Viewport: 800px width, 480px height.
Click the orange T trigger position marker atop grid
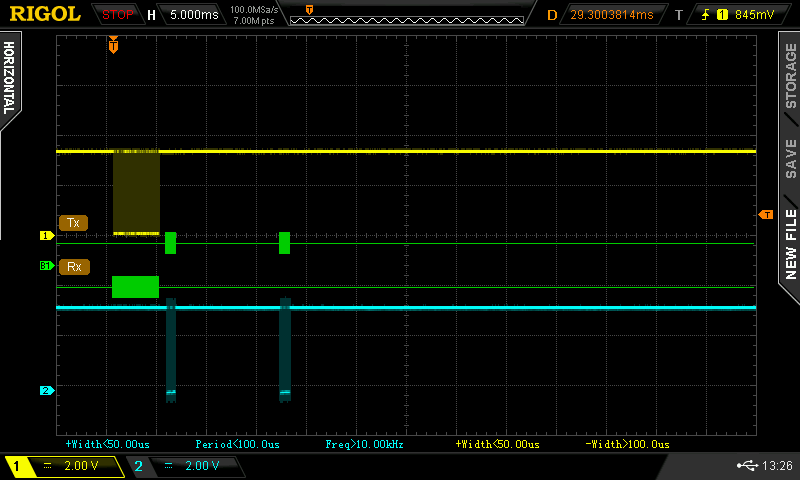point(113,45)
